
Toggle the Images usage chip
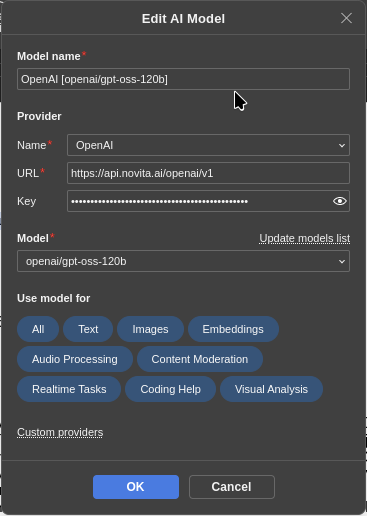pos(150,329)
